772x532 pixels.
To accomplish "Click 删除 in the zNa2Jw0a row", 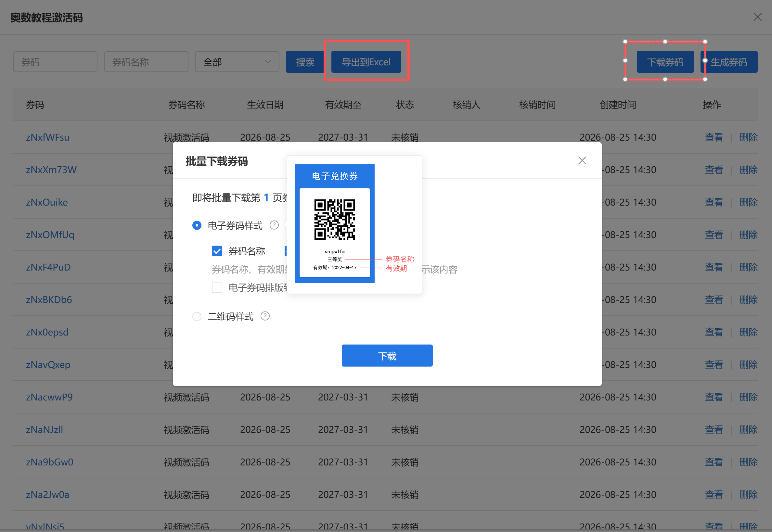I will (748, 495).
